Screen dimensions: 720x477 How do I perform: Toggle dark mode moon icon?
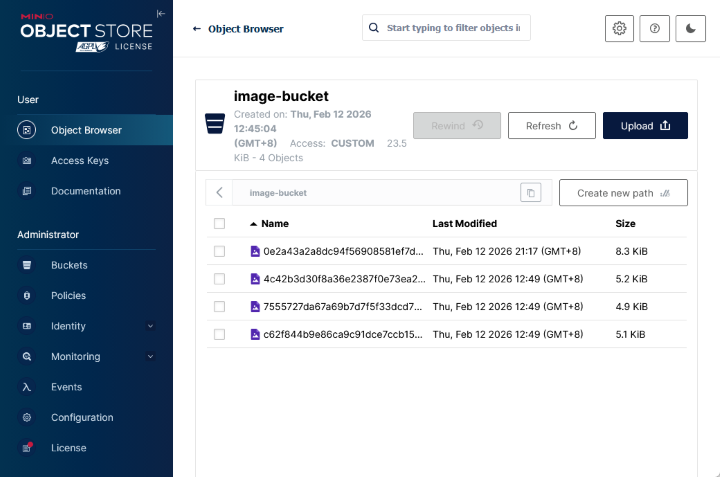tap(690, 29)
